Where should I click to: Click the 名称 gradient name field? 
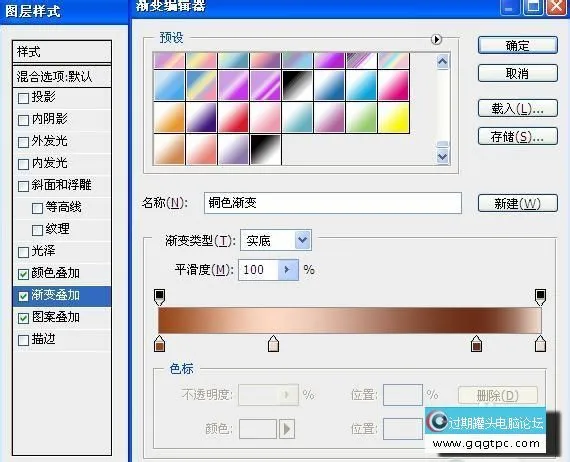click(333, 203)
